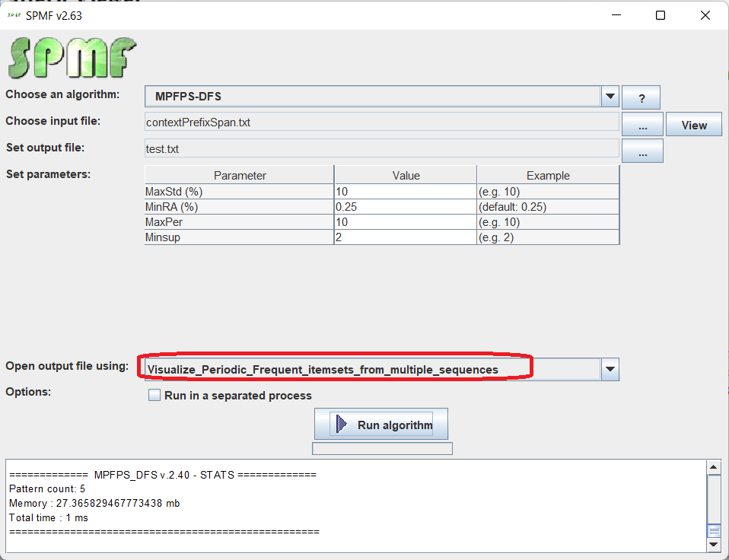Edit the MaxStd (%) value cell
The width and height of the screenshot is (729, 560).
[405, 192]
